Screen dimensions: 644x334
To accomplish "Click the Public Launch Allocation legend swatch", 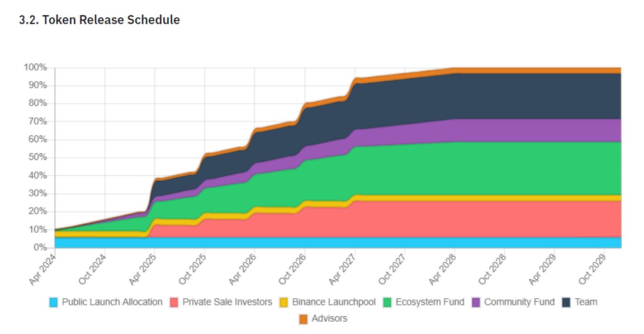I will [x=54, y=302].
